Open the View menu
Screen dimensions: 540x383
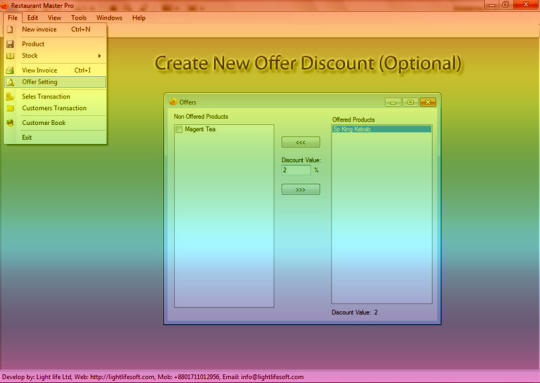point(54,18)
